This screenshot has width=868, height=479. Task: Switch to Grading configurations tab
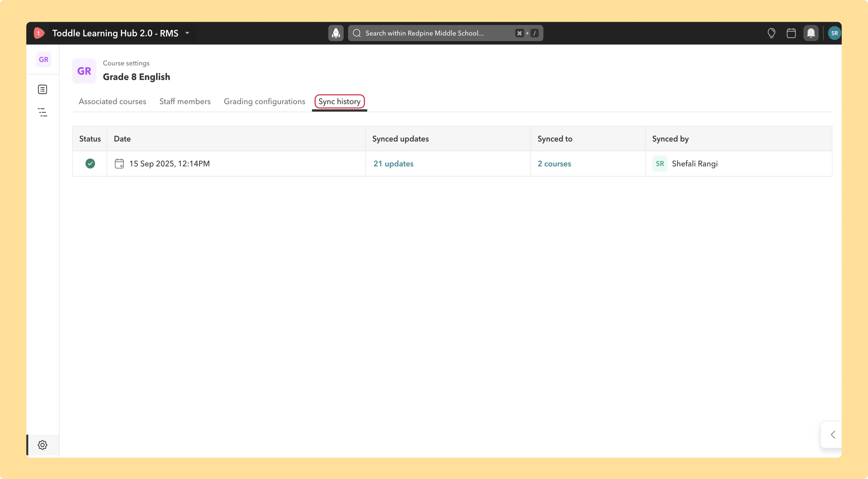[x=265, y=102]
